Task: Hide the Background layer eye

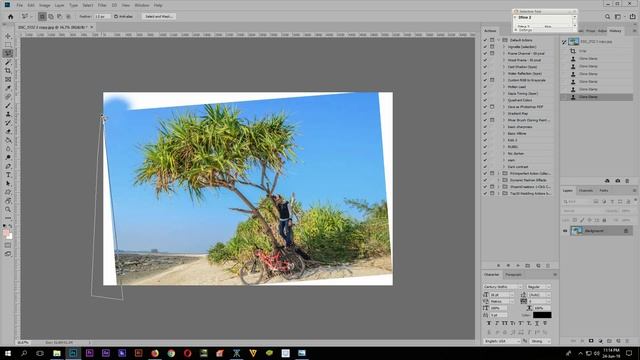Action: (x=565, y=231)
